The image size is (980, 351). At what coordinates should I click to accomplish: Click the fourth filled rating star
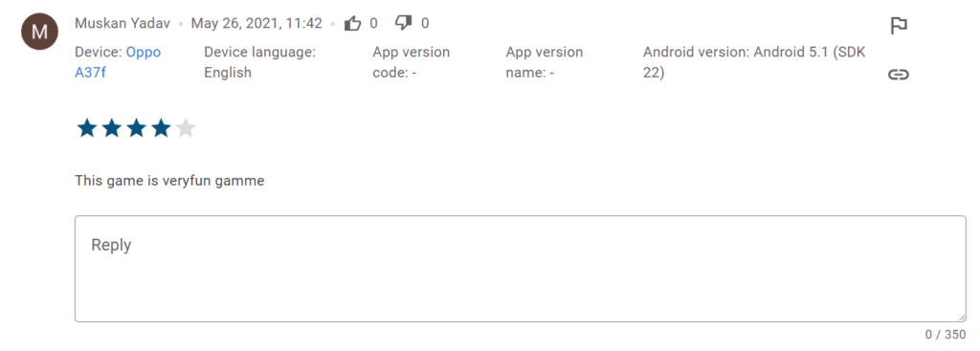click(x=161, y=129)
